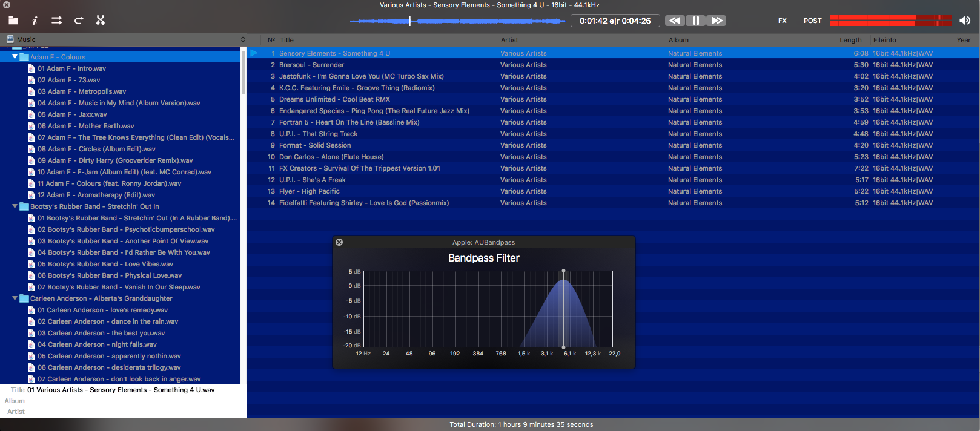Click the elapsed/remaining time display
The height and width of the screenshot is (431, 980).
(x=615, y=21)
